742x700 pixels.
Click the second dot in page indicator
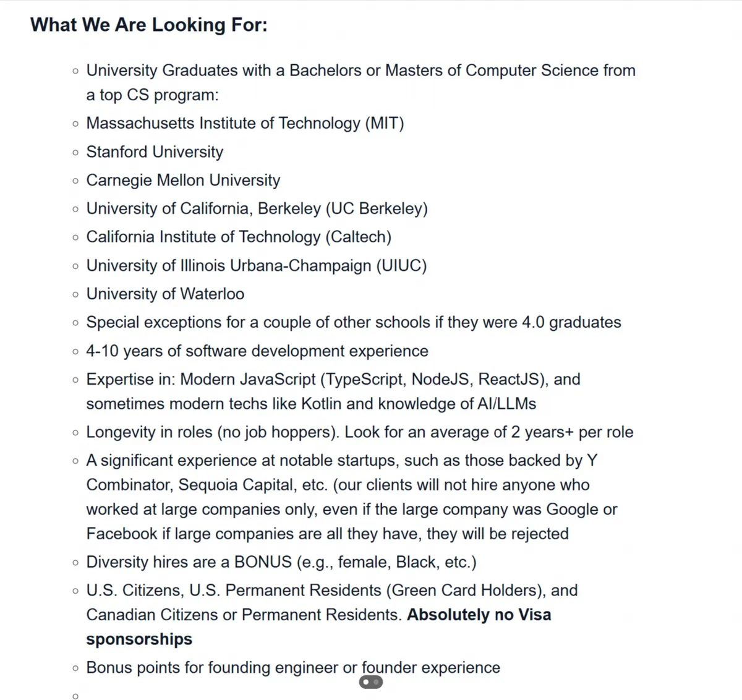pos(376,682)
